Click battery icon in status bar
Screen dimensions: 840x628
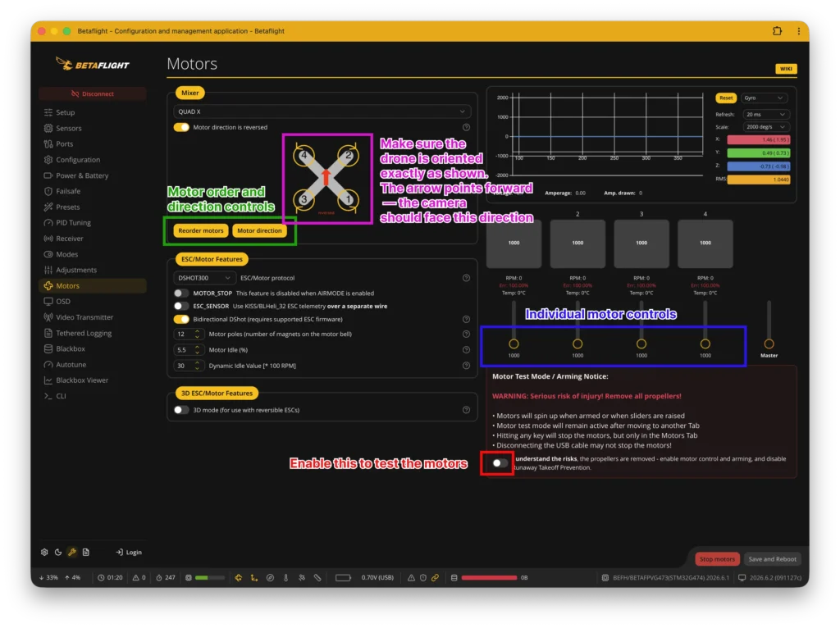coord(343,578)
